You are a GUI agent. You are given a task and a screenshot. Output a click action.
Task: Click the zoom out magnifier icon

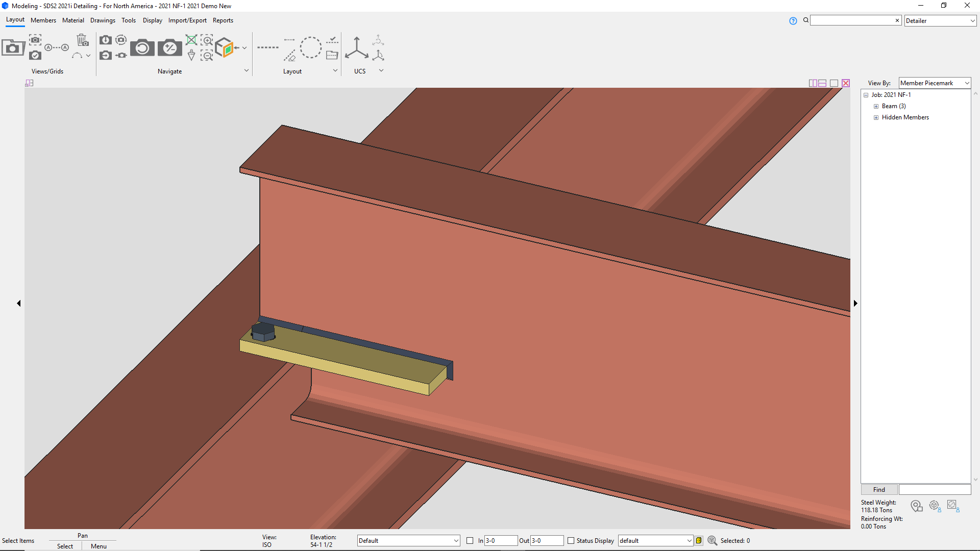pyautogui.click(x=207, y=55)
